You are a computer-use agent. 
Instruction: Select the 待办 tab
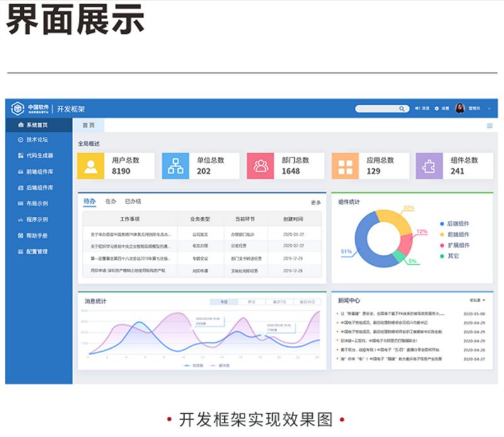tap(89, 201)
